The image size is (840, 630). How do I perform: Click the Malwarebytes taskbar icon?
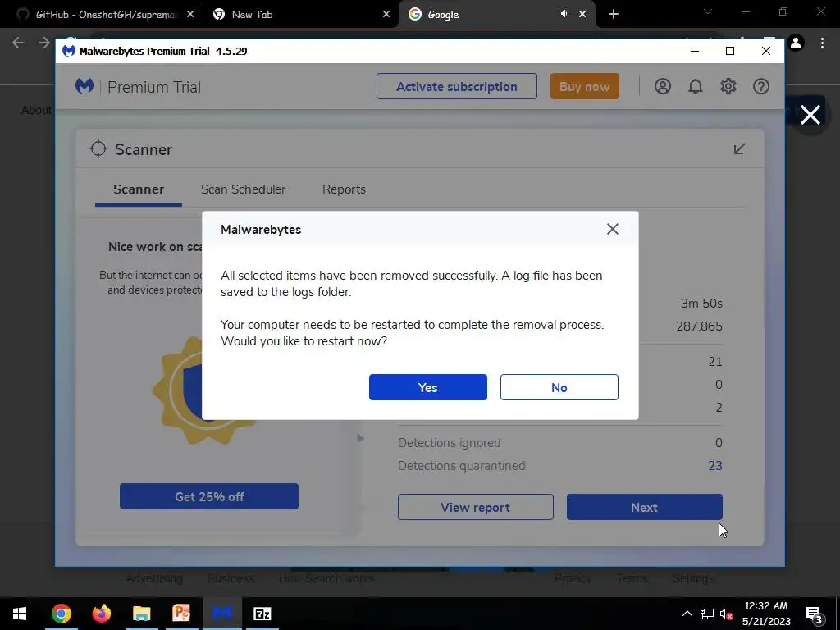221,614
